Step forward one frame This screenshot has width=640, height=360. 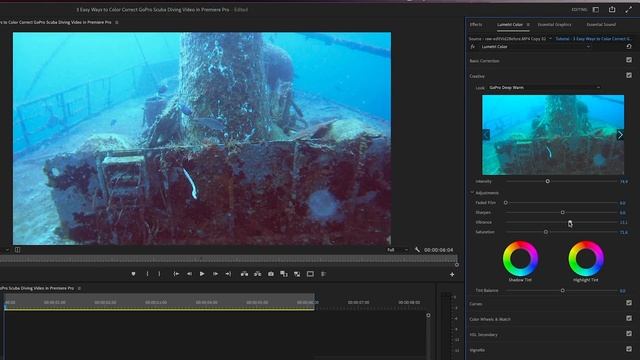coord(215,274)
